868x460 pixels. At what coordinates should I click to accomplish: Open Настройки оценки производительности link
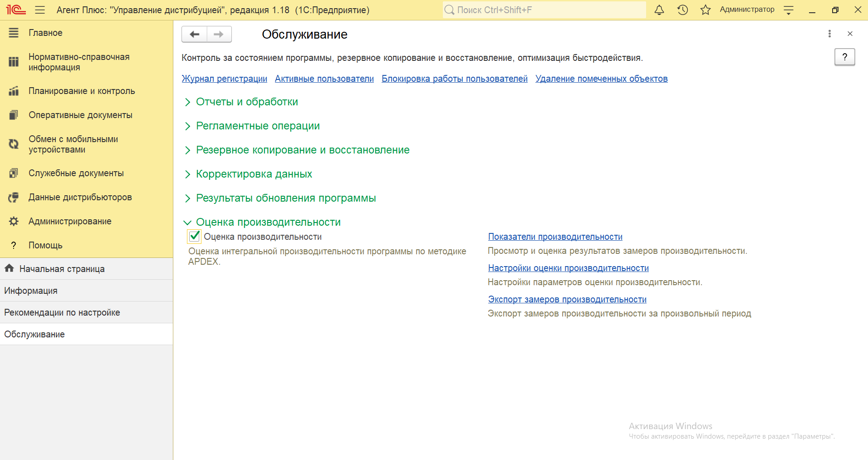pyautogui.click(x=569, y=268)
